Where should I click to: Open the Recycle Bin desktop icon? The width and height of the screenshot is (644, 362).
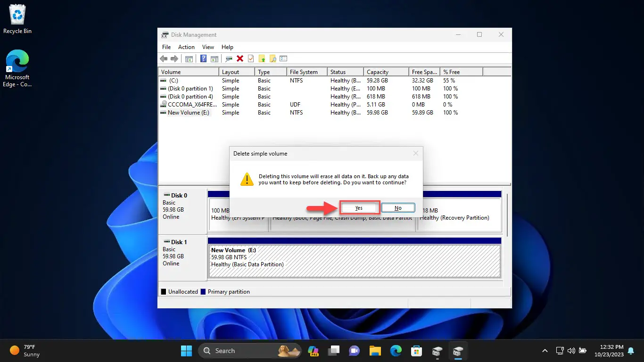point(17,19)
